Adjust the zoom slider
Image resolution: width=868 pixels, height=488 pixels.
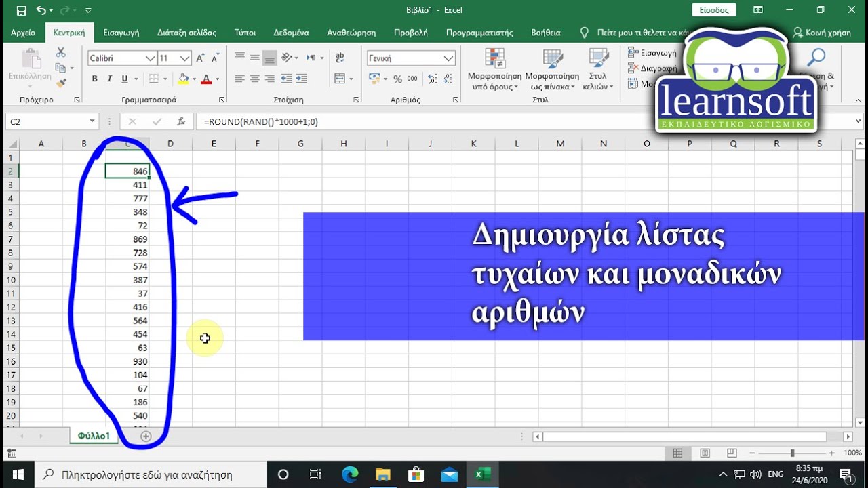(792, 453)
